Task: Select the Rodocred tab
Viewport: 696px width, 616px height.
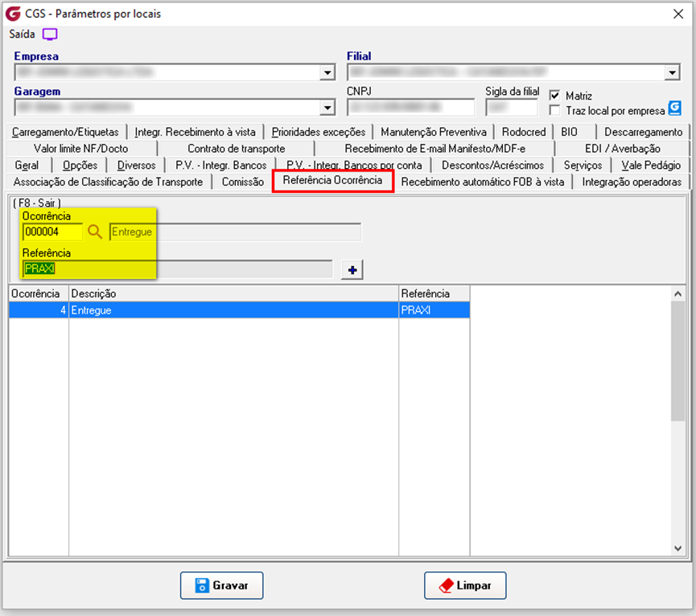Action: pos(524,132)
